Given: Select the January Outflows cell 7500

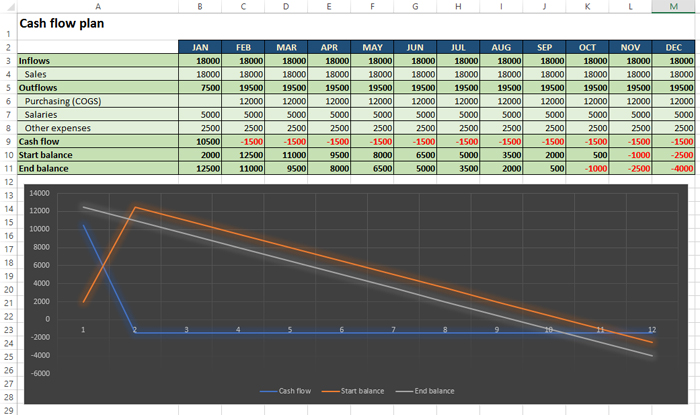Looking at the screenshot, I should [200, 88].
